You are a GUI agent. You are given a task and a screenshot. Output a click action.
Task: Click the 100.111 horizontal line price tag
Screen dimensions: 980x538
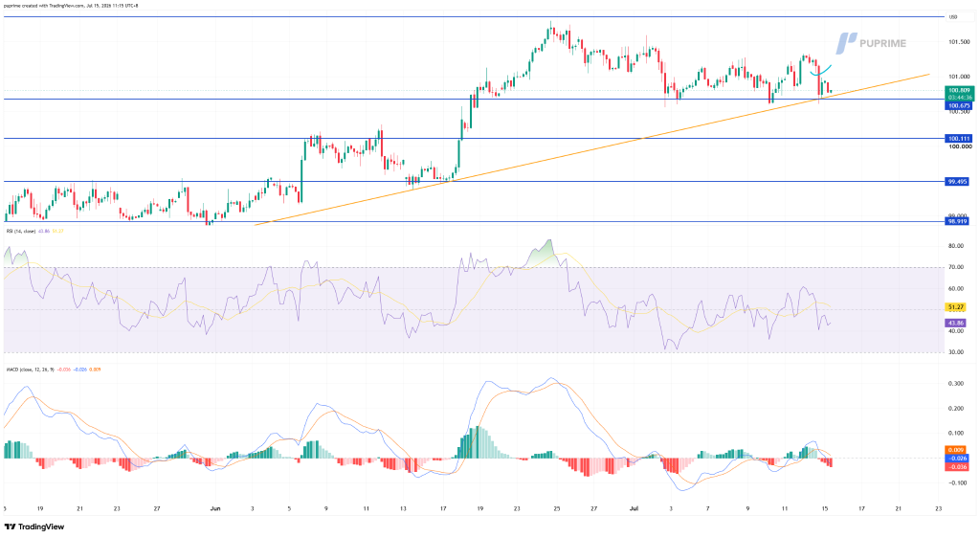click(959, 139)
